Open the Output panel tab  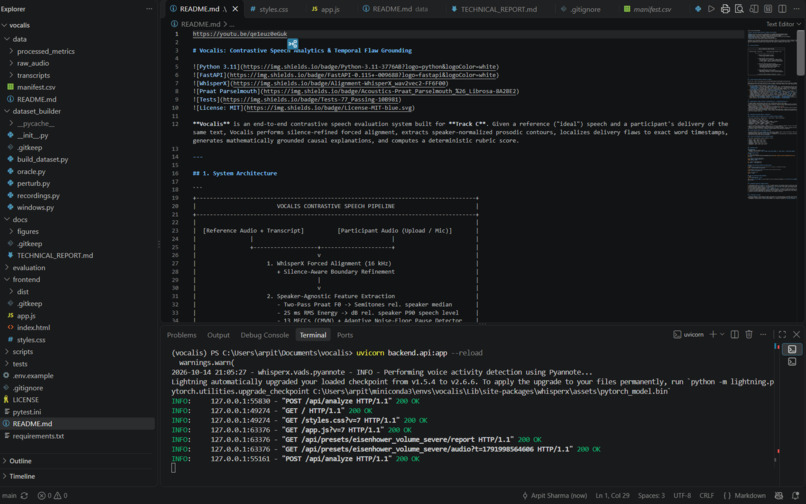[x=218, y=335]
